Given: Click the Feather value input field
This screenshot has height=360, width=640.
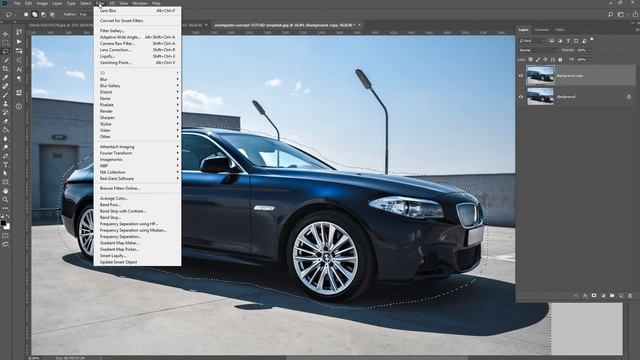Looking at the screenshot, I should (x=83, y=14).
